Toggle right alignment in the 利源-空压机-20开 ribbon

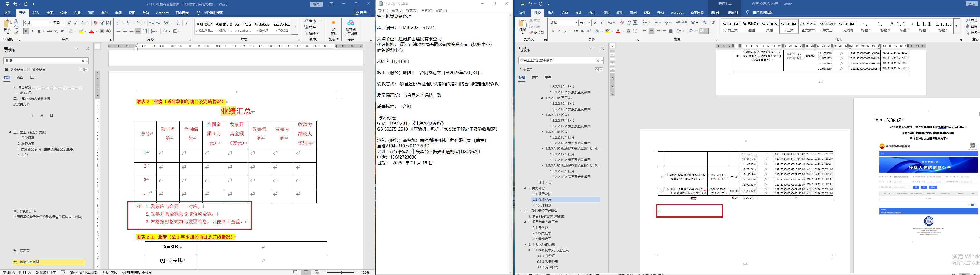coord(658,31)
